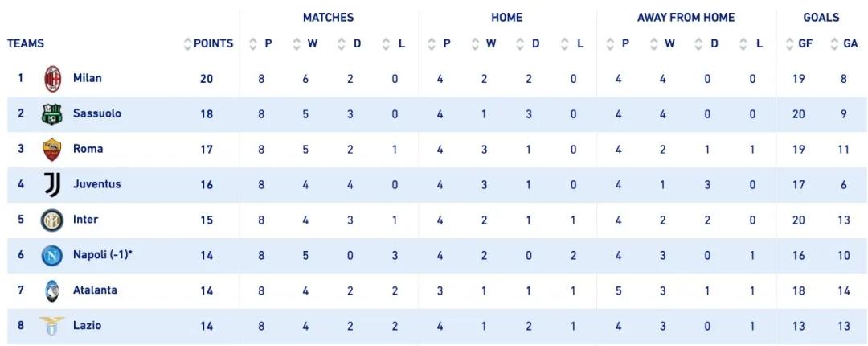Click the Inter club crest icon
This screenshot has width=868, height=346.
[52, 220]
